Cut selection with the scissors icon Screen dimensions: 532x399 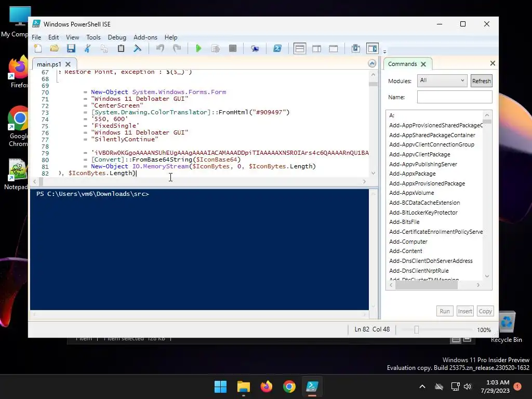pyautogui.click(x=87, y=48)
